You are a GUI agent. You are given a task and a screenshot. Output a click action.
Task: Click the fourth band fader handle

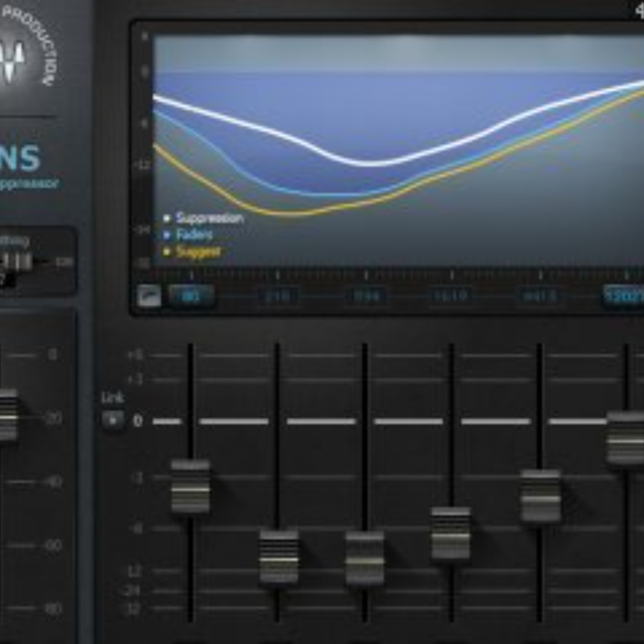click(451, 534)
